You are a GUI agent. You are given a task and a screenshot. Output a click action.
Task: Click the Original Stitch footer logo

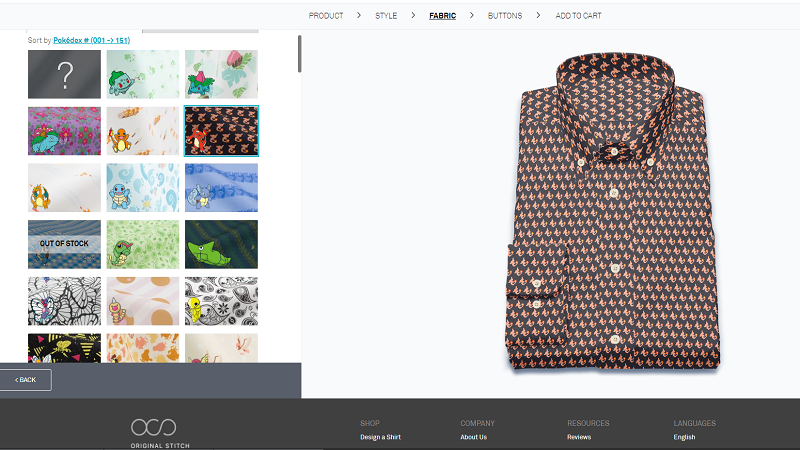[160, 433]
